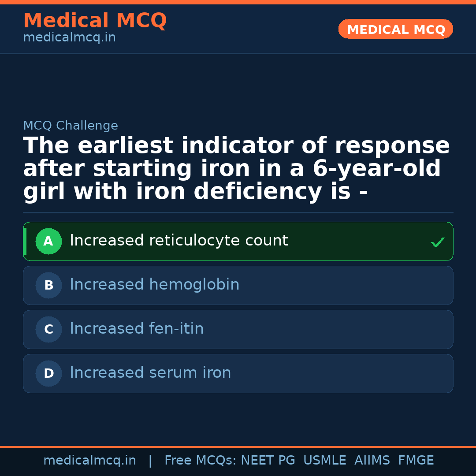Pick the 'Increased fen-itin' answer
Image resolution: width=476 pixels, height=476 pixels.
[137, 329]
